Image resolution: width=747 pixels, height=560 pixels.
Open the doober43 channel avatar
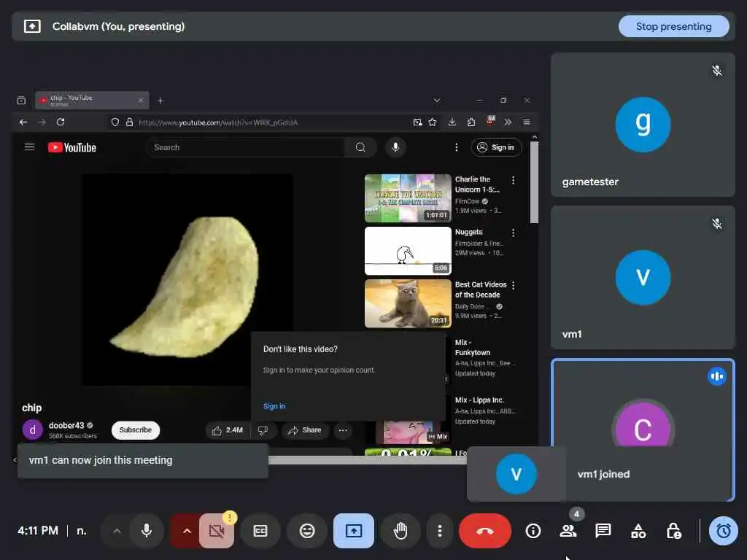[x=32, y=430]
